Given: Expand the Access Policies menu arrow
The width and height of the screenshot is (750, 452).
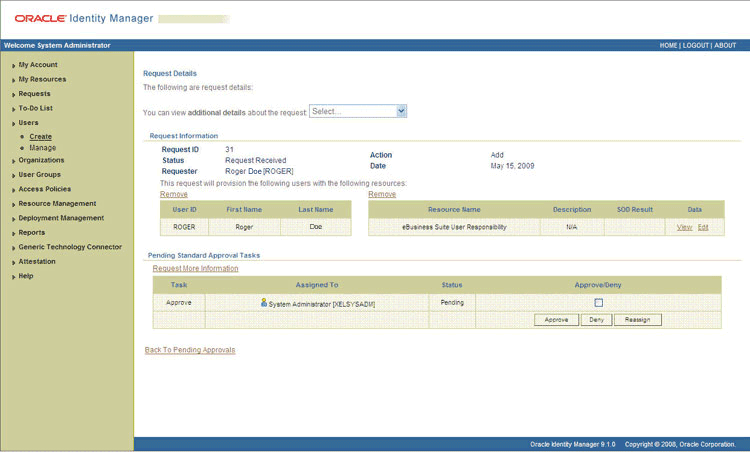Looking at the screenshot, I should [x=13, y=190].
